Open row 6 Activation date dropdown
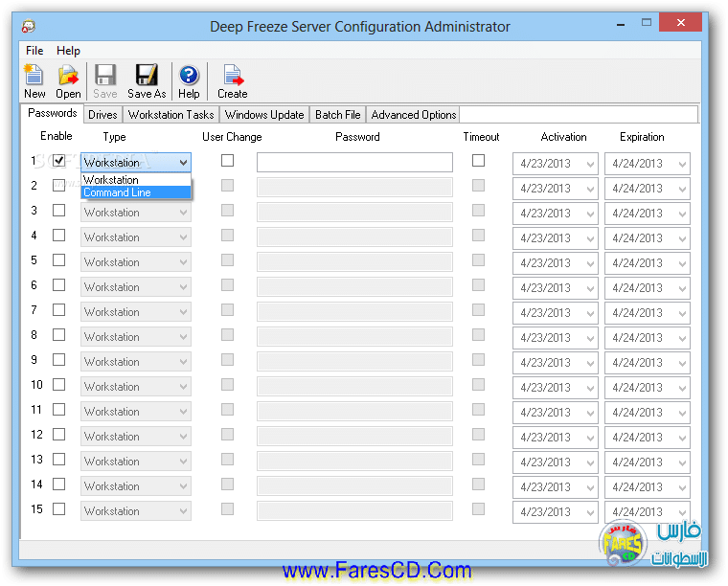Image resolution: width=728 pixels, height=586 pixels. 590,288
